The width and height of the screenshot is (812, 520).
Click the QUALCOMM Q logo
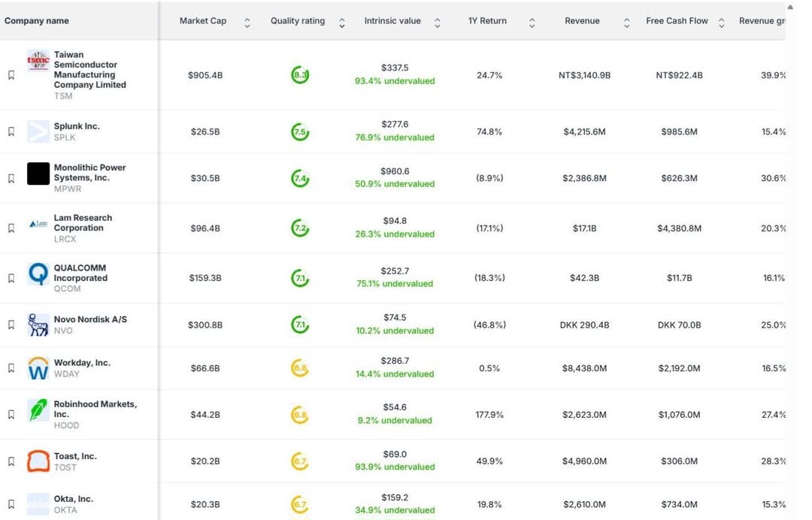[x=38, y=274]
